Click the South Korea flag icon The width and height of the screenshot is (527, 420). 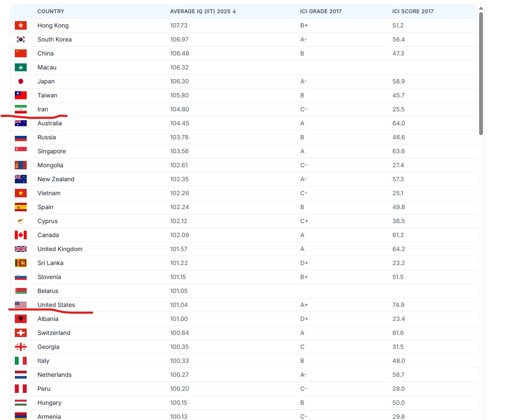pos(21,39)
